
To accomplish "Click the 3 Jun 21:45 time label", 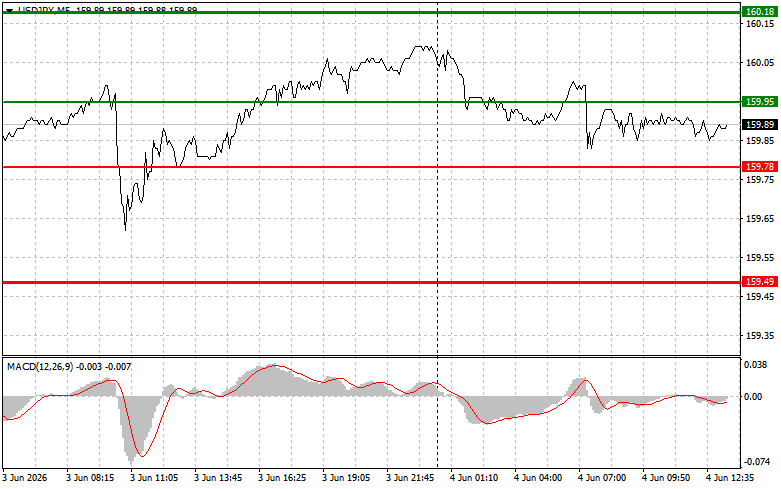I will pos(409,478).
